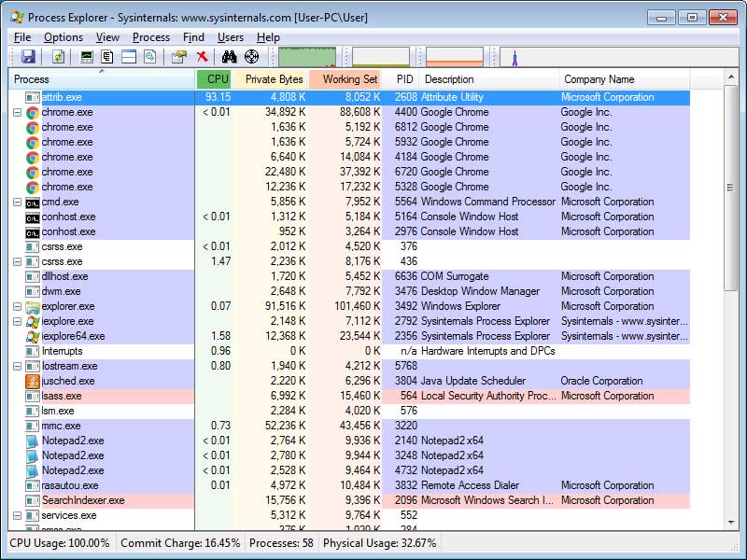
Task: Click the iexplore64.exe process icon
Action: (33, 336)
